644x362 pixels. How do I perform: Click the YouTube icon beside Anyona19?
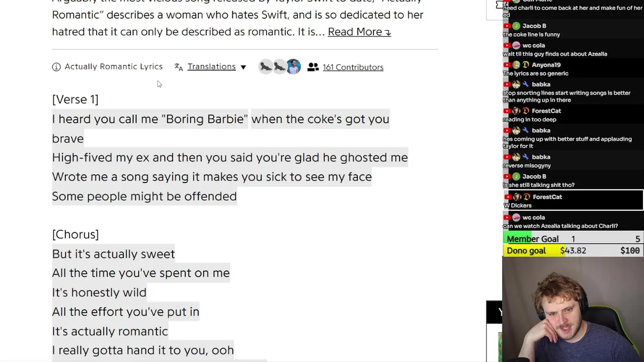coord(507,65)
